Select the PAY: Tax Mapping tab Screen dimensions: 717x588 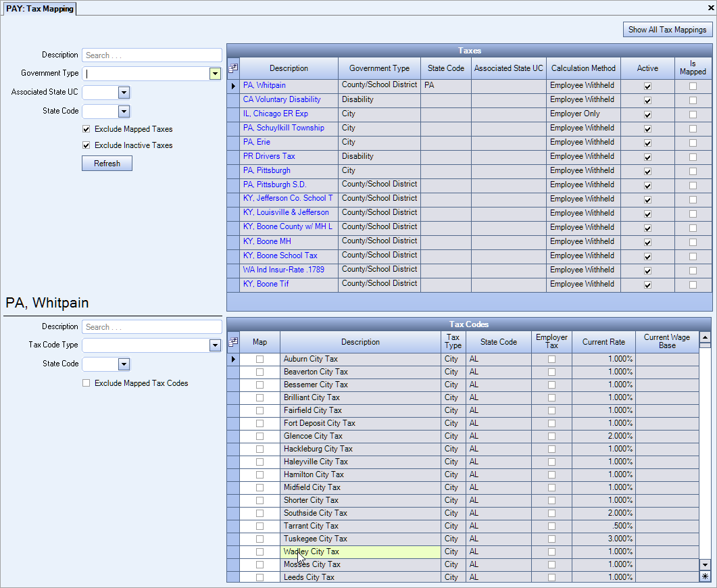pos(39,9)
